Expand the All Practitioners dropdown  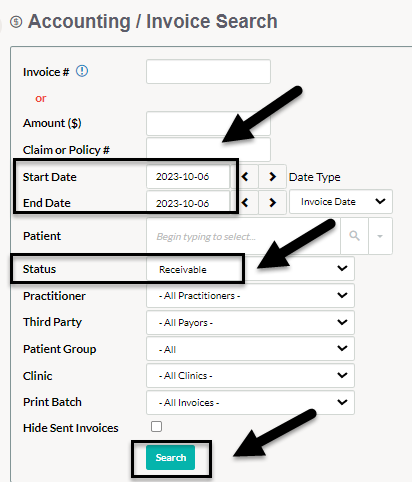[x=250, y=295]
